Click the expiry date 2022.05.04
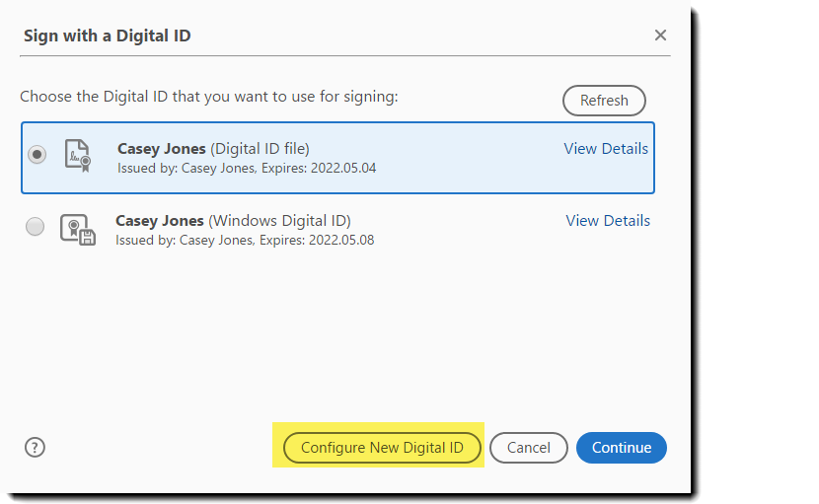This screenshot has width=819, height=504. click(344, 168)
